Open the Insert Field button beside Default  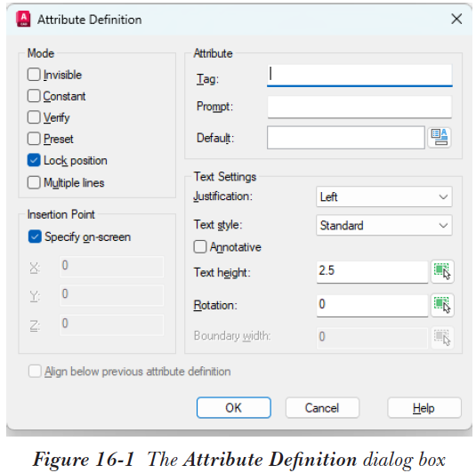click(x=439, y=138)
